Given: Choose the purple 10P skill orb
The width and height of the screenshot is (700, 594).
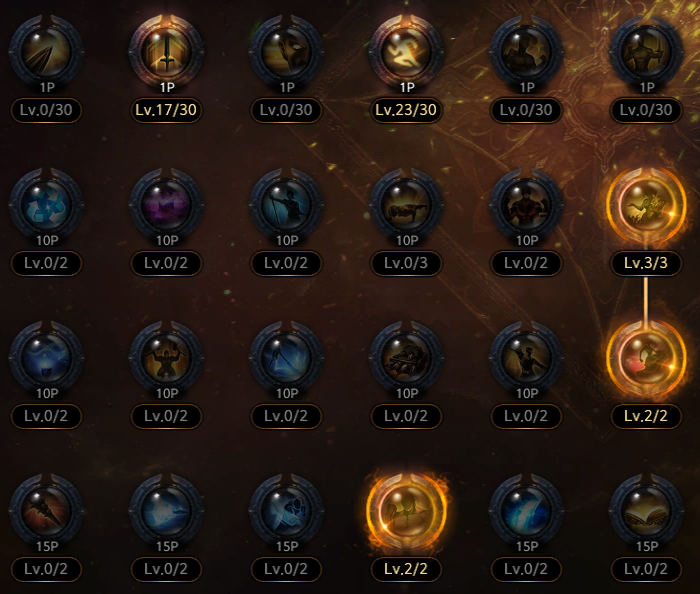Looking at the screenshot, I should point(167,205).
